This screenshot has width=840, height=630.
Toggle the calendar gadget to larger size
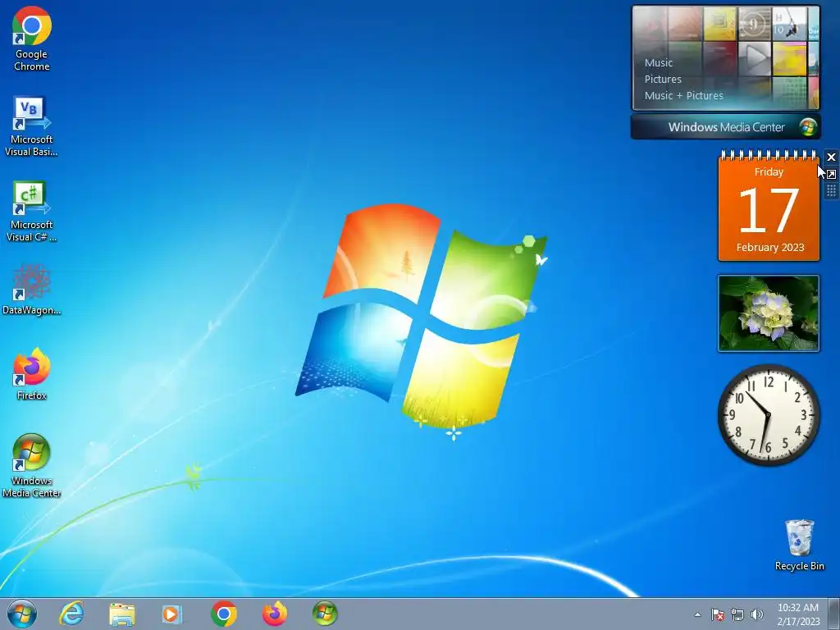(831, 174)
